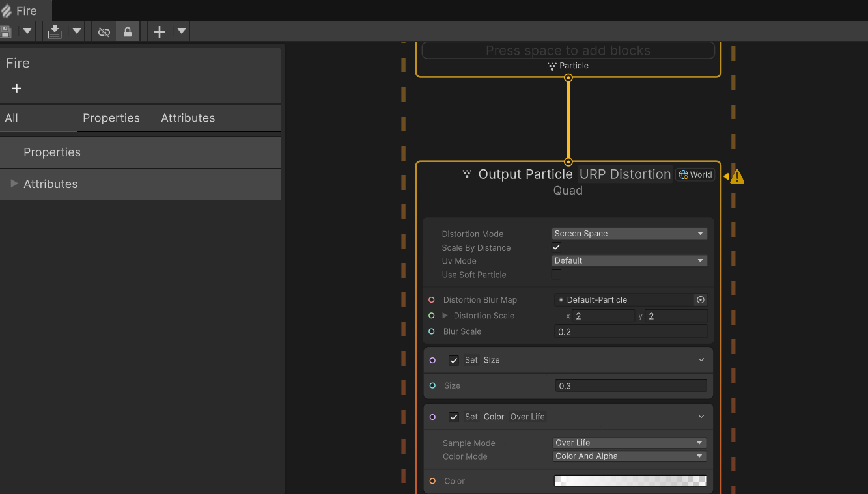Viewport: 868px width, 494px height.
Task: Click the plus icon in the toolbar
Action: (160, 31)
